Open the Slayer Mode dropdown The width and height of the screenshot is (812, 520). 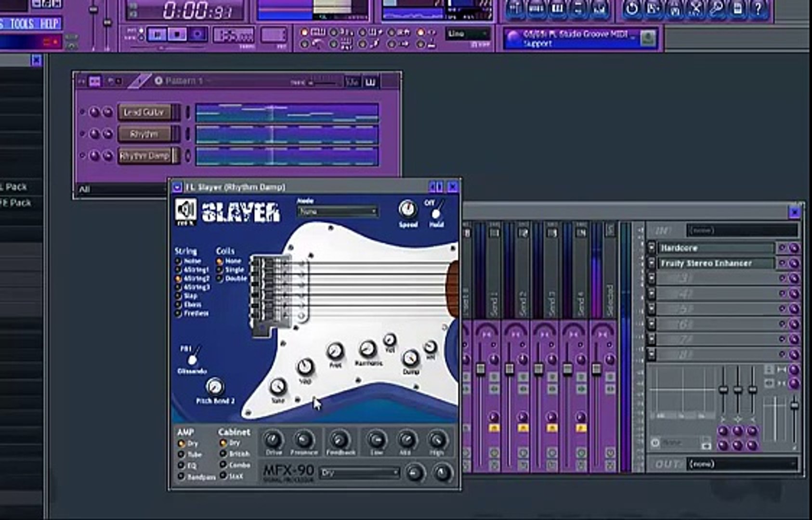tap(337, 211)
